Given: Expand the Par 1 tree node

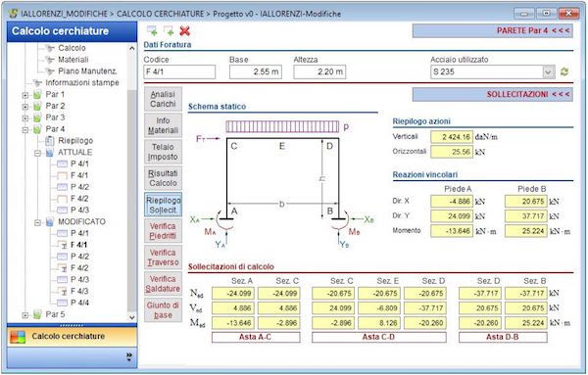Looking at the screenshot, I should [x=25, y=95].
